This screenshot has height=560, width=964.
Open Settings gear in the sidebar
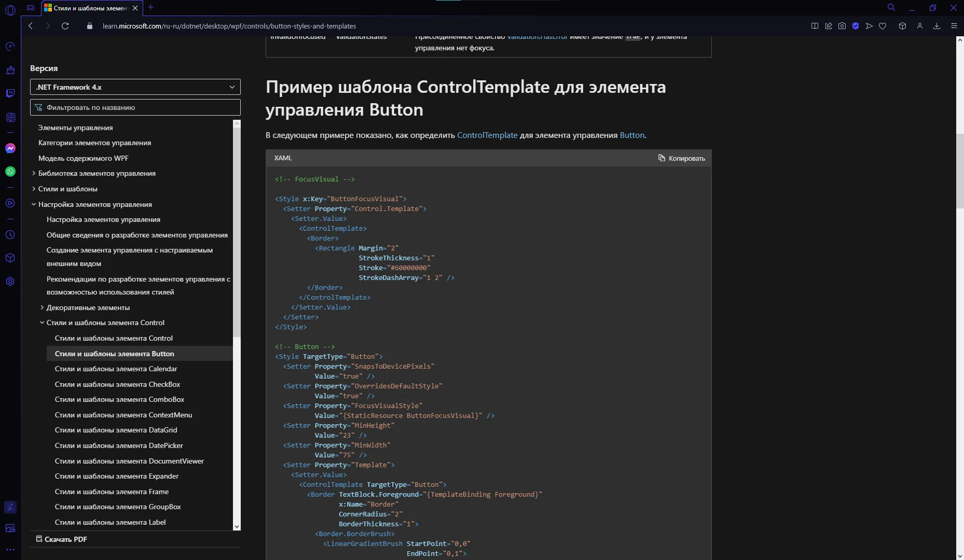pyautogui.click(x=10, y=282)
